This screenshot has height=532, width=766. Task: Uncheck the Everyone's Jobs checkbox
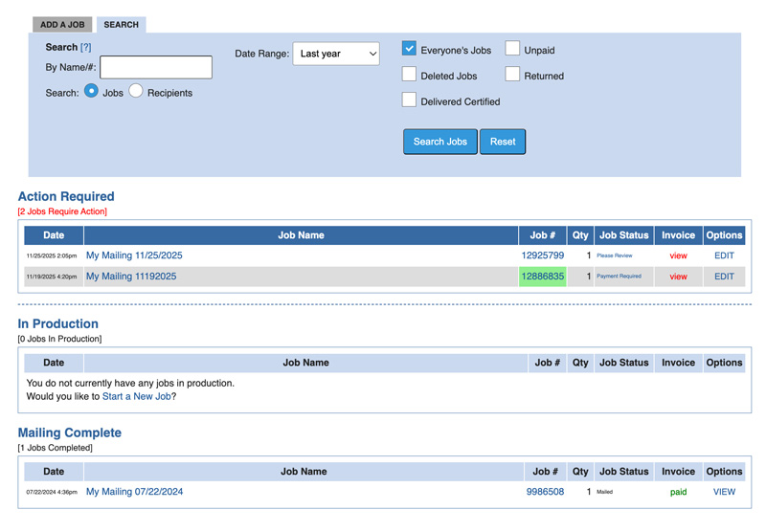[409, 48]
